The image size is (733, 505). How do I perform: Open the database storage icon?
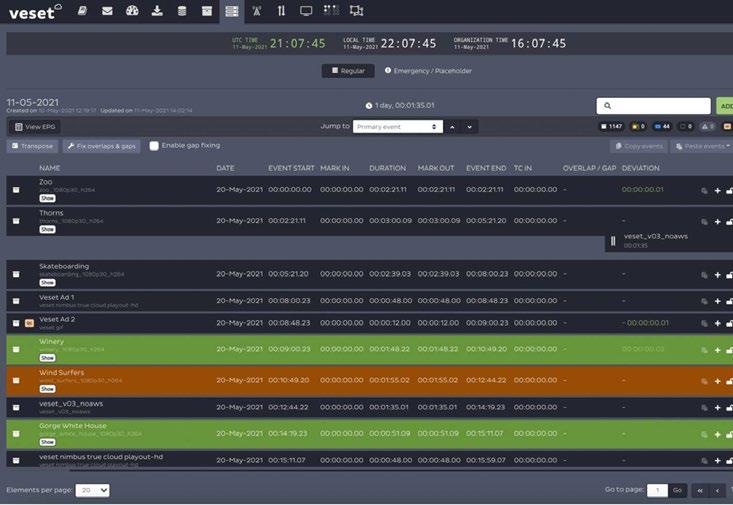coord(182,10)
